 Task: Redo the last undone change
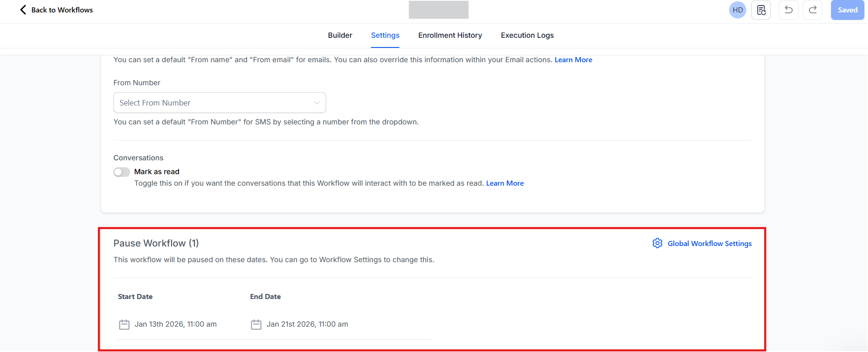click(x=813, y=10)
